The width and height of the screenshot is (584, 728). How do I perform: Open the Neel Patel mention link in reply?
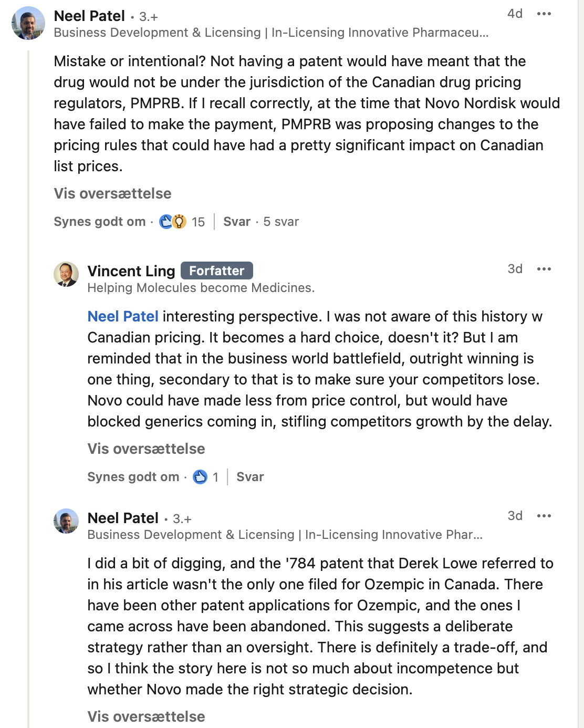click(x=123, y=316)
